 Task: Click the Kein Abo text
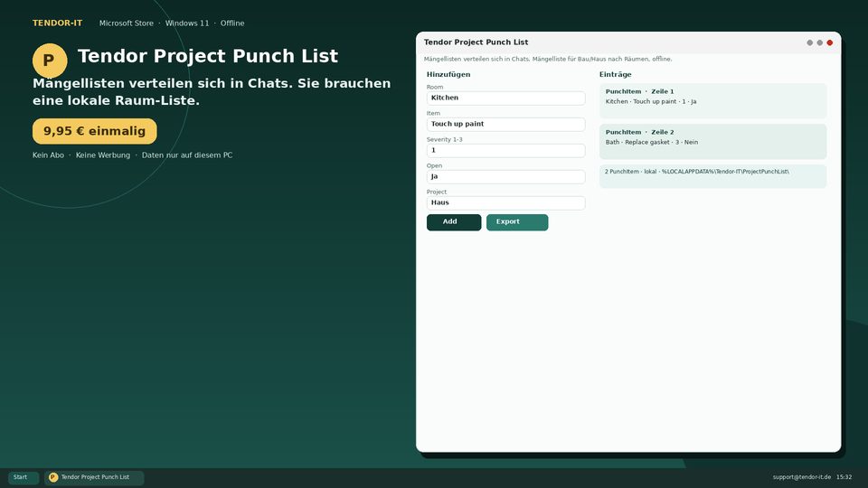[48, 155]
